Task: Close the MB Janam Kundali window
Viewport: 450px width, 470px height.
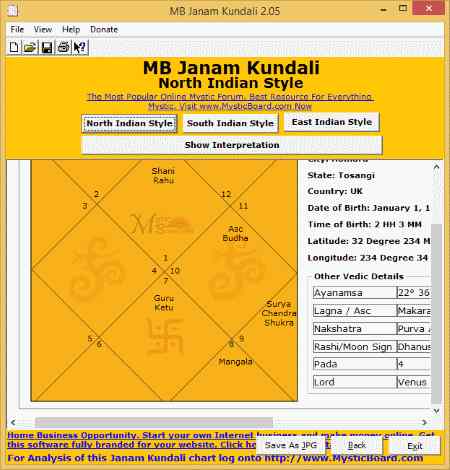Action: (429, 8)
